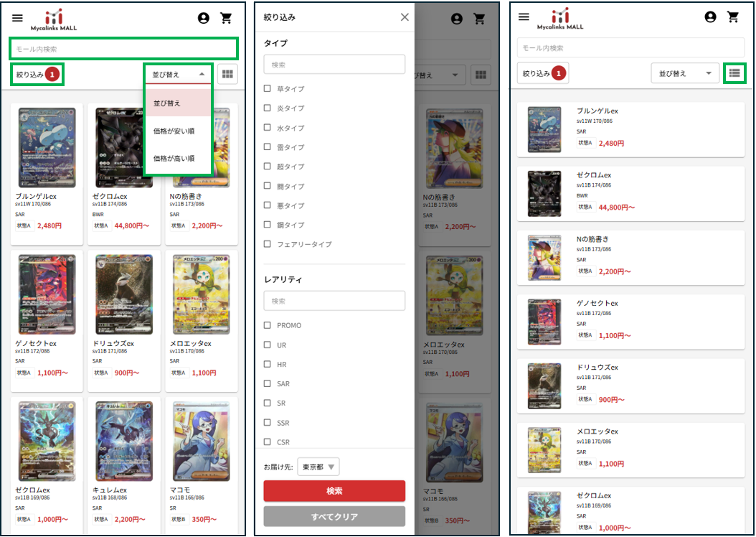Focus the タイプ search box in filter panel
The height and width of the screenshot is (537, 756).
(x=334, y=64)
